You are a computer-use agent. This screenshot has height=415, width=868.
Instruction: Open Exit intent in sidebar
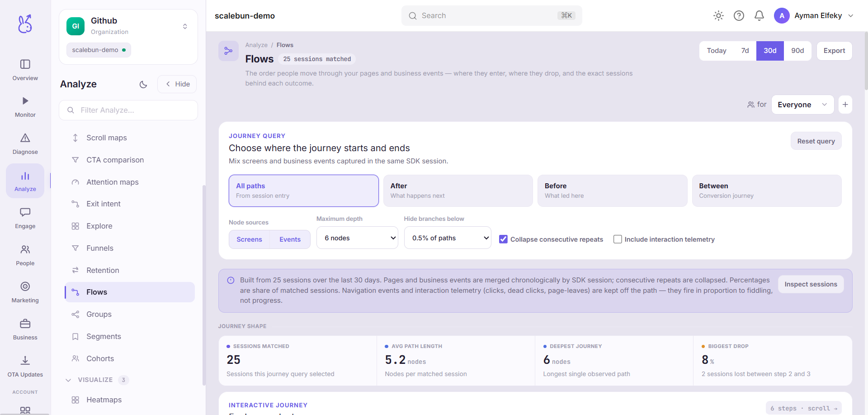click(x=130, y=204)
